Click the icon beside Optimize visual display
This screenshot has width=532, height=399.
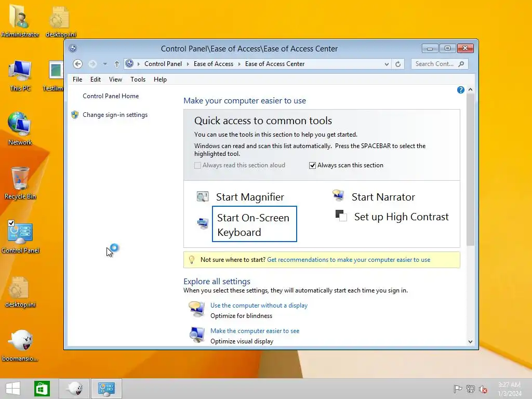click(197, 335)
